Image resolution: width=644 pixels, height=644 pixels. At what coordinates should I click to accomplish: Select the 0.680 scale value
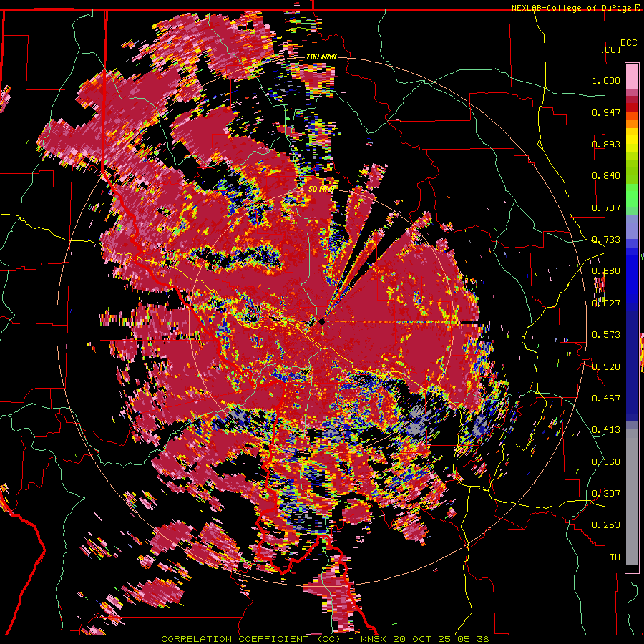[606, 271]
